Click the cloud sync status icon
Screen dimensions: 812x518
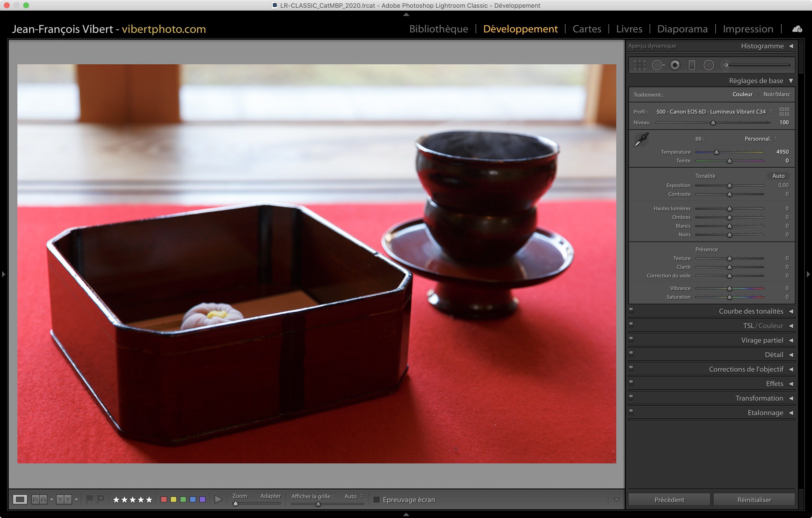797,29
